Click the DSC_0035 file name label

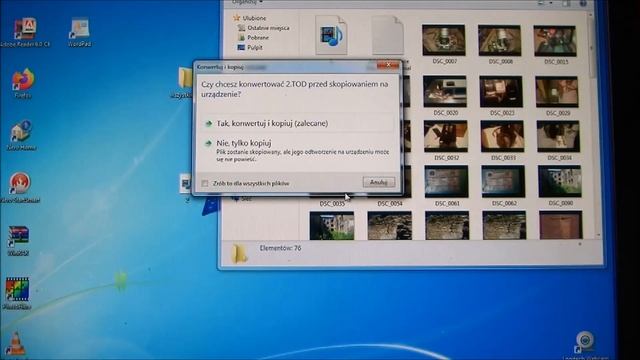[332, 203]
